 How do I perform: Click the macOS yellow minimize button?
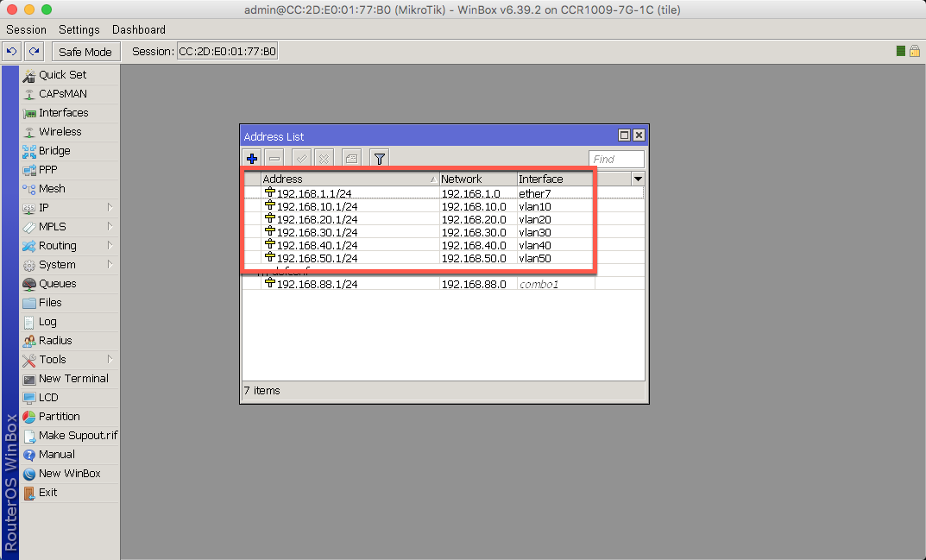(x=29, y=9)
